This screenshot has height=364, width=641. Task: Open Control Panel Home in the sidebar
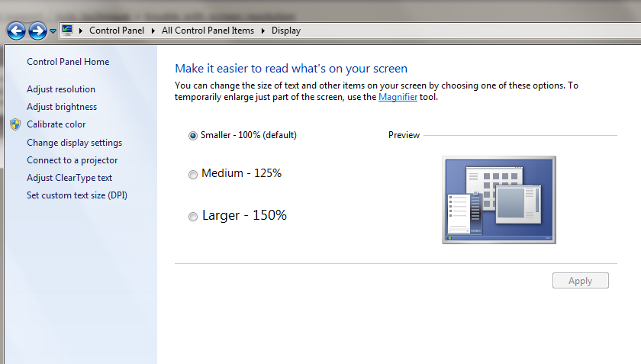[68, 62]
